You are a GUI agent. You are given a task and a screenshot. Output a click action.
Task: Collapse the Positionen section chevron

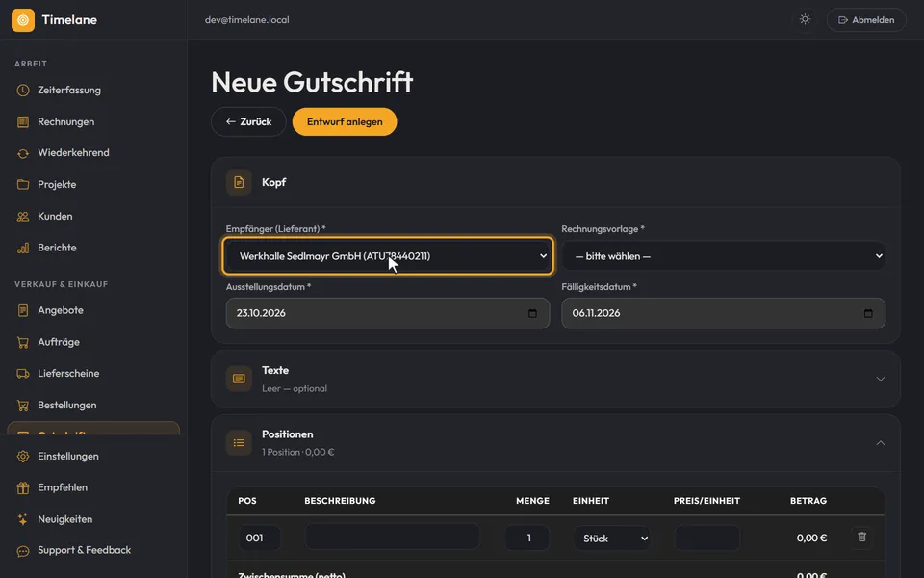pyautogui.click(x=881, y=443)
